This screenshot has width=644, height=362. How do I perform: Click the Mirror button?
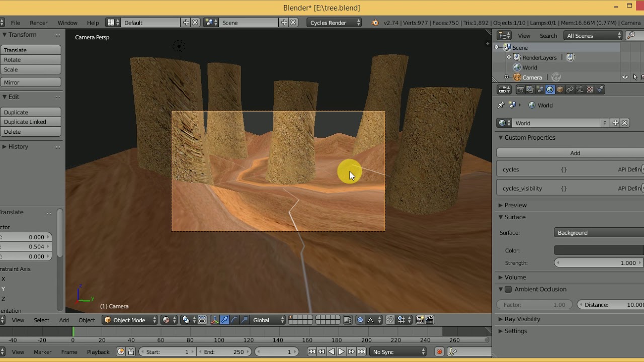[x=31, y=82]
